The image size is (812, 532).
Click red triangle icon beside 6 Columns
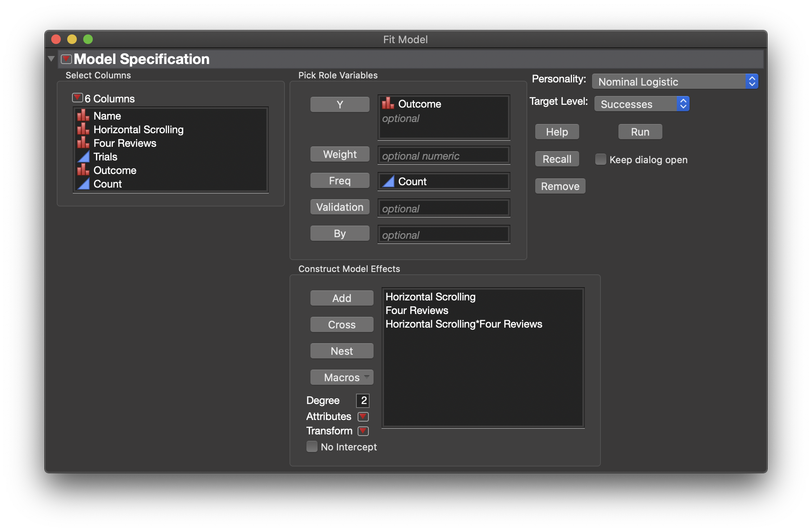click(77, 98)
